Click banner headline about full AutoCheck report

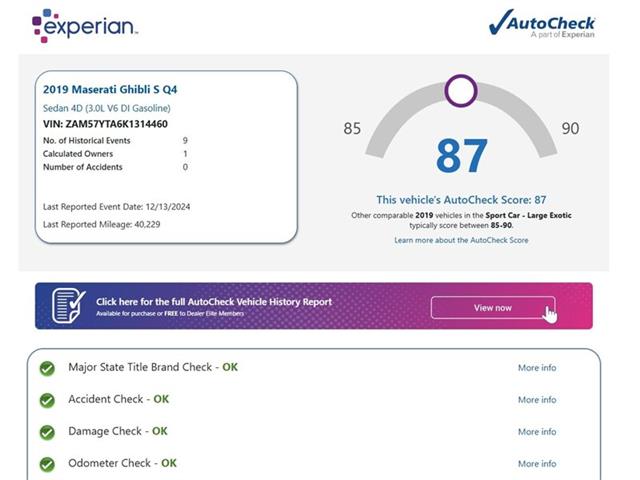[214, 302]
